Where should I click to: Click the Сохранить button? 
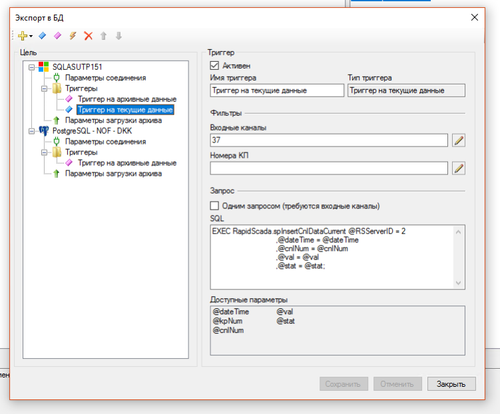344,384
